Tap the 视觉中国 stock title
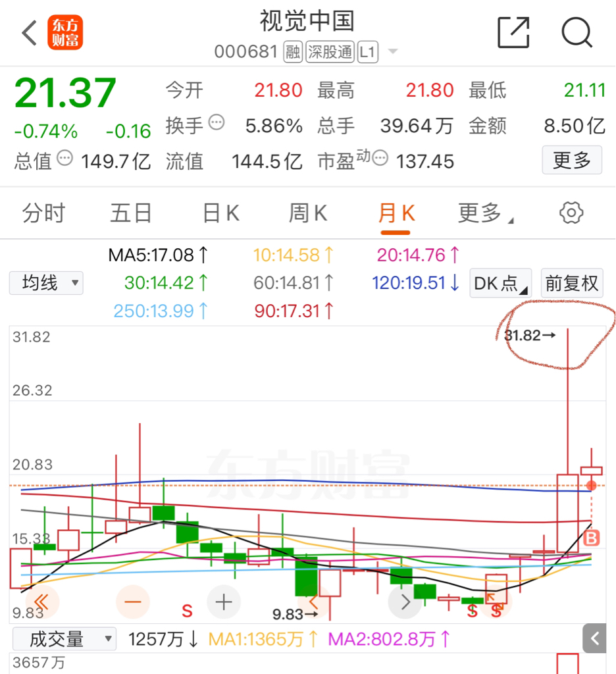Screen dimensions: 616x674 tap(307, 21)
